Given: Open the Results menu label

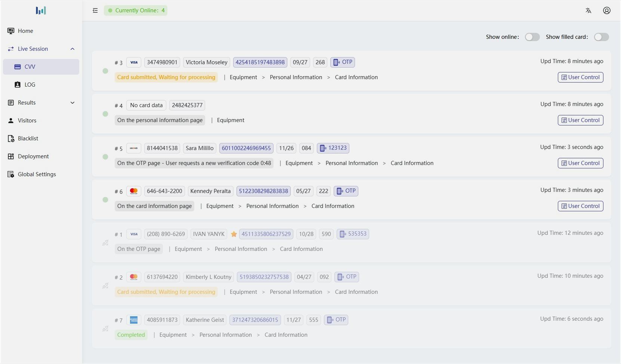Looking at the screenshot, I should click(27, 103).
